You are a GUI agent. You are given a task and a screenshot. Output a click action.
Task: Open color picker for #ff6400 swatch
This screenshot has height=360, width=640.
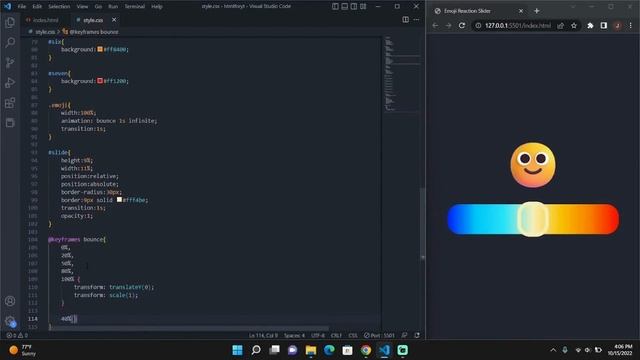tap(100, 49)
